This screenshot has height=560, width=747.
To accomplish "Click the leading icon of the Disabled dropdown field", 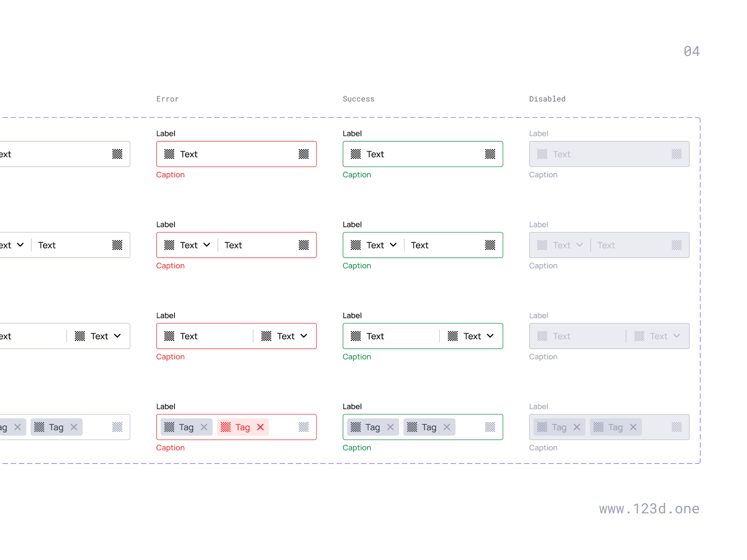I will (542, 245).
